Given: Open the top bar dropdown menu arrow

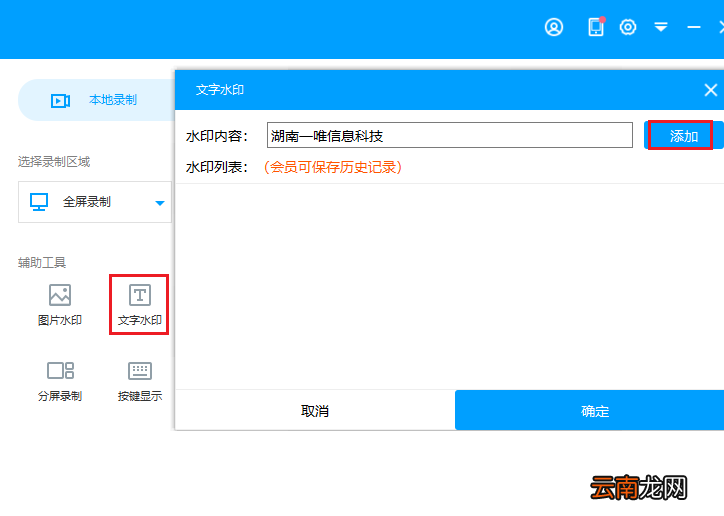Looking at the screenshot, I should click(x=661, y=27).
